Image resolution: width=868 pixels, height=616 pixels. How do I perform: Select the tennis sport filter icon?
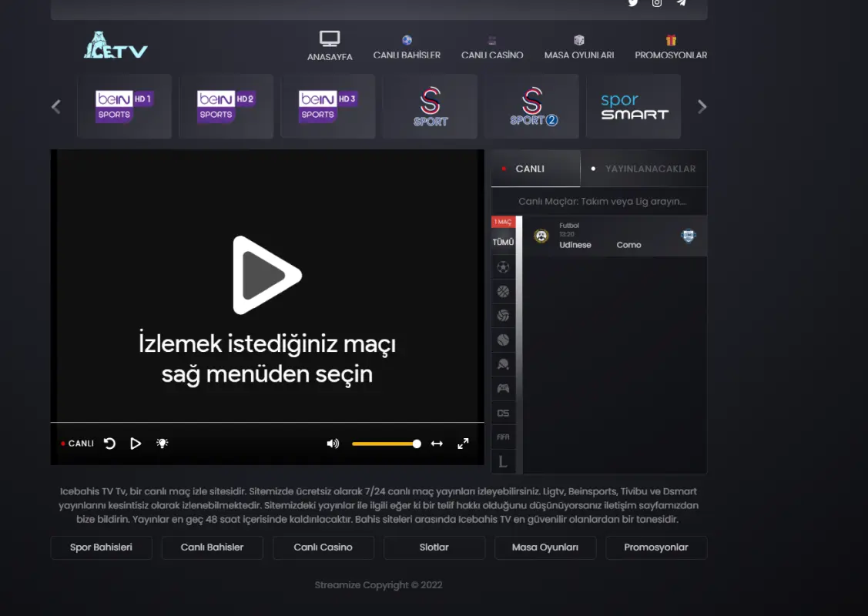503,340
